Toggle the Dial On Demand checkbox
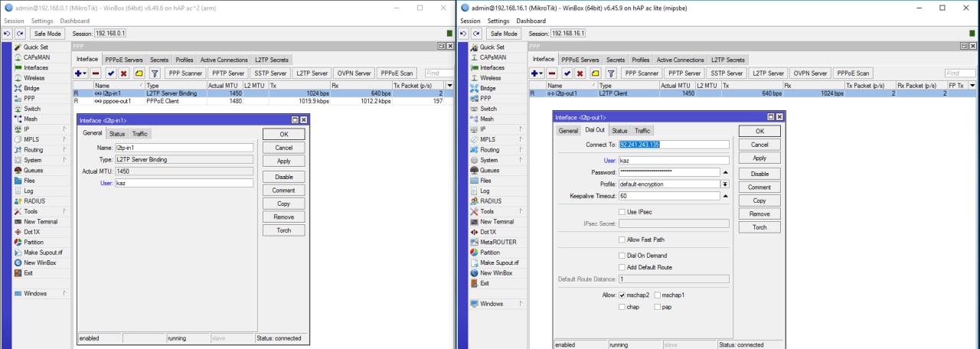The width and height of the screenshot is (980, 349). 622,256
